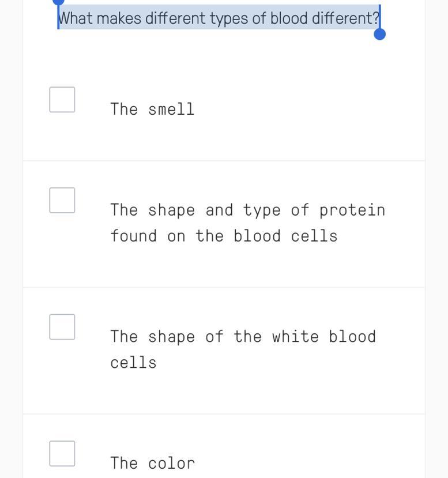Tick the protein on blood cells checkbox

coord(62,201)
